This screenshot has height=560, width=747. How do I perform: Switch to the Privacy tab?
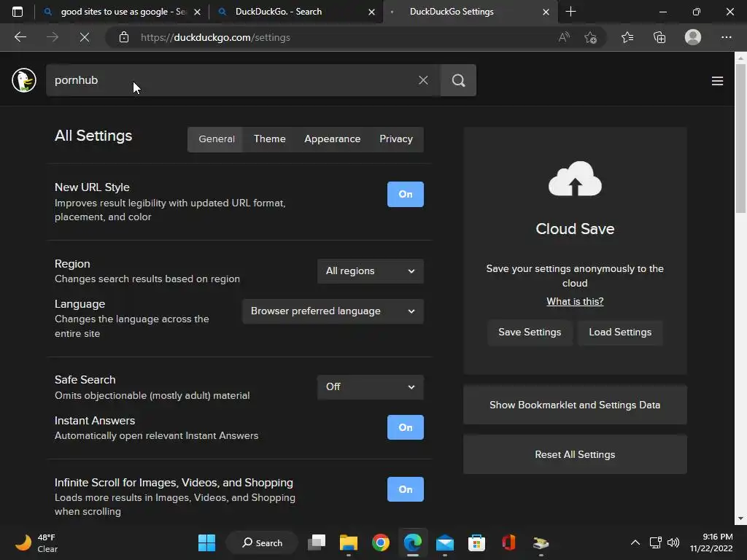click(396, 139)
